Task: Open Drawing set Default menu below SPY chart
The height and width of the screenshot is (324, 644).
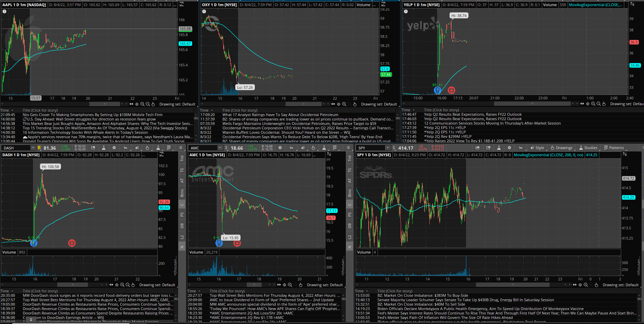Action: 620,285
